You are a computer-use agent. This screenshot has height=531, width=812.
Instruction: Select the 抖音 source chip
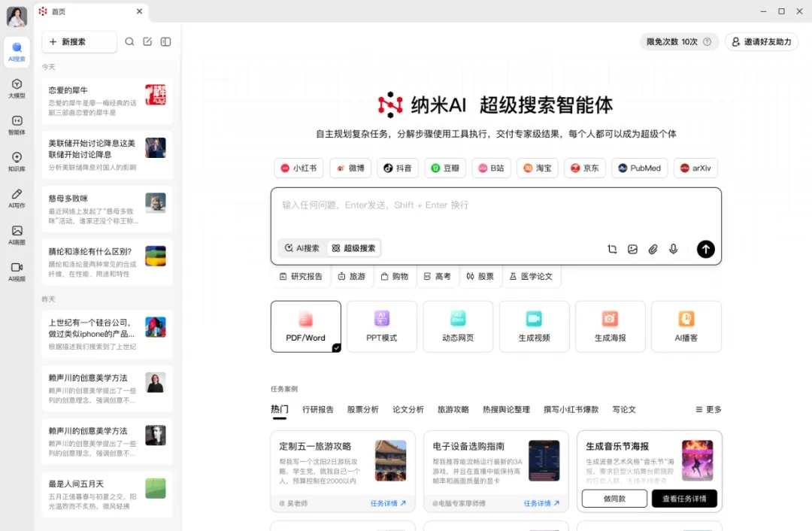398,168
